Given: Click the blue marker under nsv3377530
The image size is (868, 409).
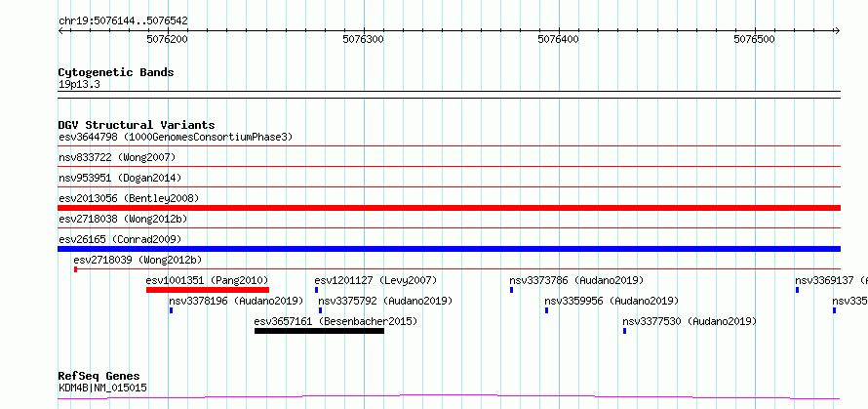Looking at the screenshot, I should click(624, 331).
